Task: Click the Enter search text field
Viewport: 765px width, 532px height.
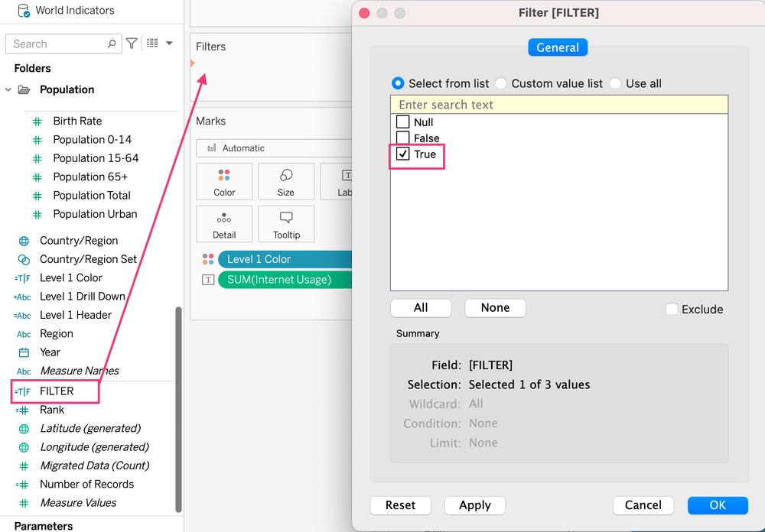Action: 558,103
